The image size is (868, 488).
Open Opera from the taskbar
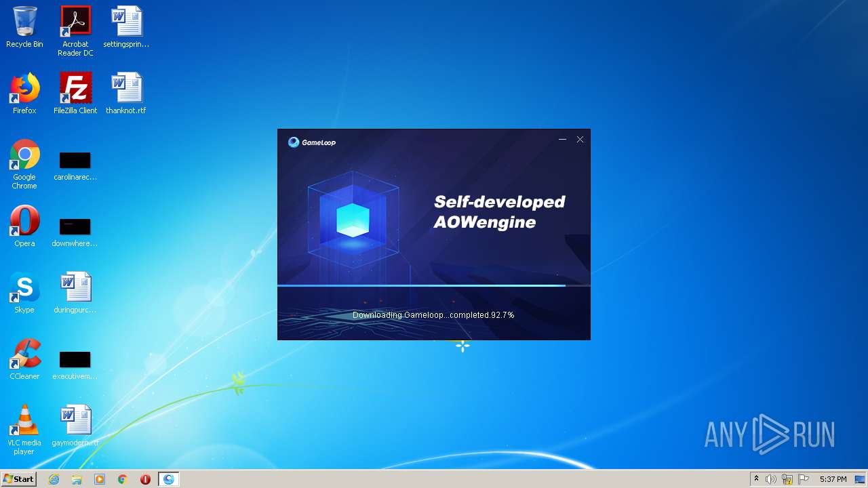(145, 479)
